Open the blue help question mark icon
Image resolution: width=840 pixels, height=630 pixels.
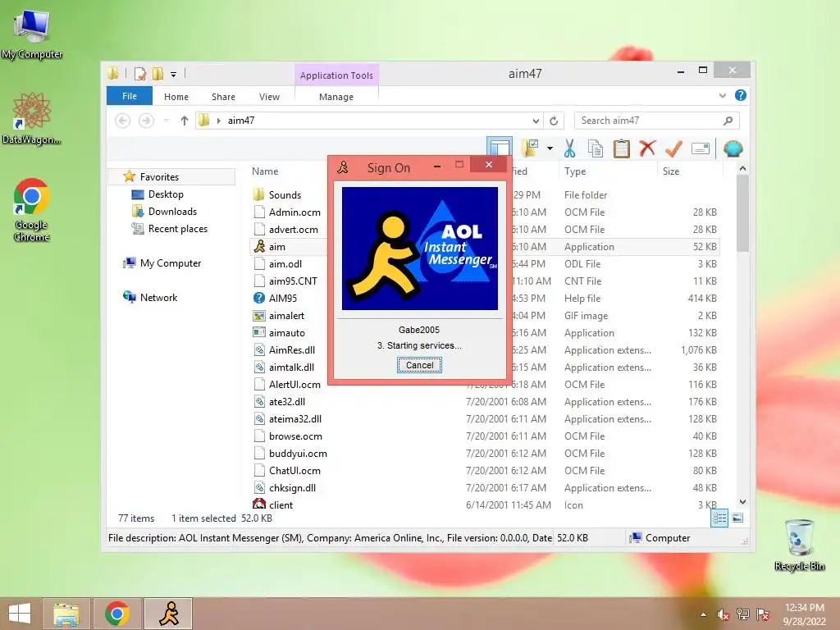coord(741,95)
